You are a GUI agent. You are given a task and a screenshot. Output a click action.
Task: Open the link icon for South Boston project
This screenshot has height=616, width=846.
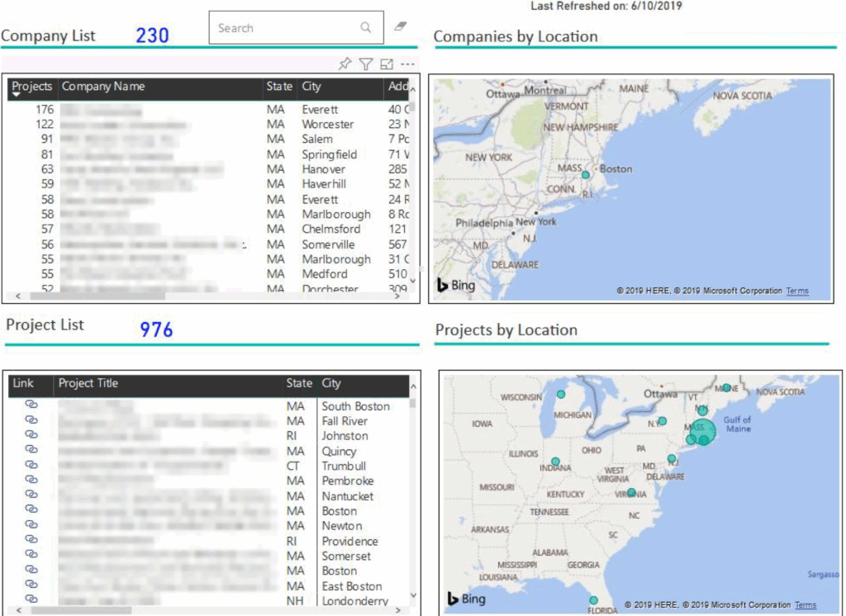click(x=31, y=406)
